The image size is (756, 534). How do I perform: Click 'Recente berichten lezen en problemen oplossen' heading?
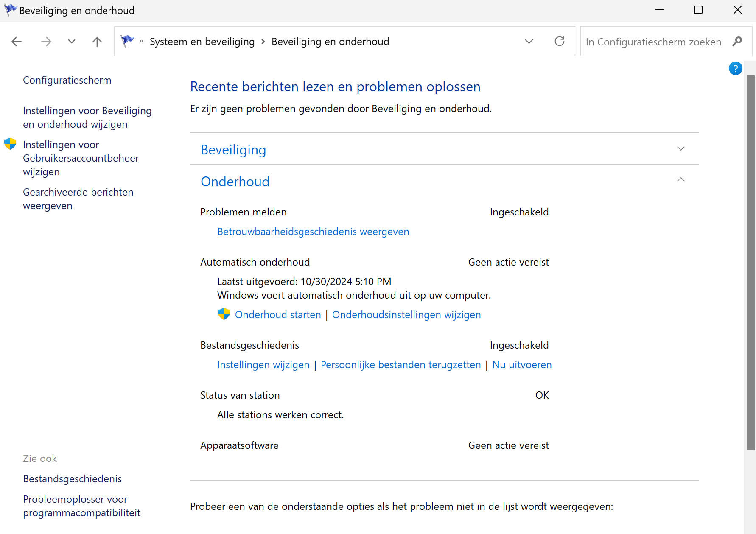(x=335, y=87)
